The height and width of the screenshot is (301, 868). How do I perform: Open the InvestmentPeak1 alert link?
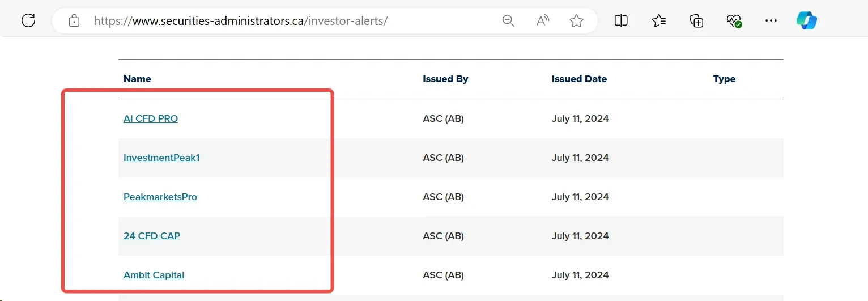(x=161, y=158)
